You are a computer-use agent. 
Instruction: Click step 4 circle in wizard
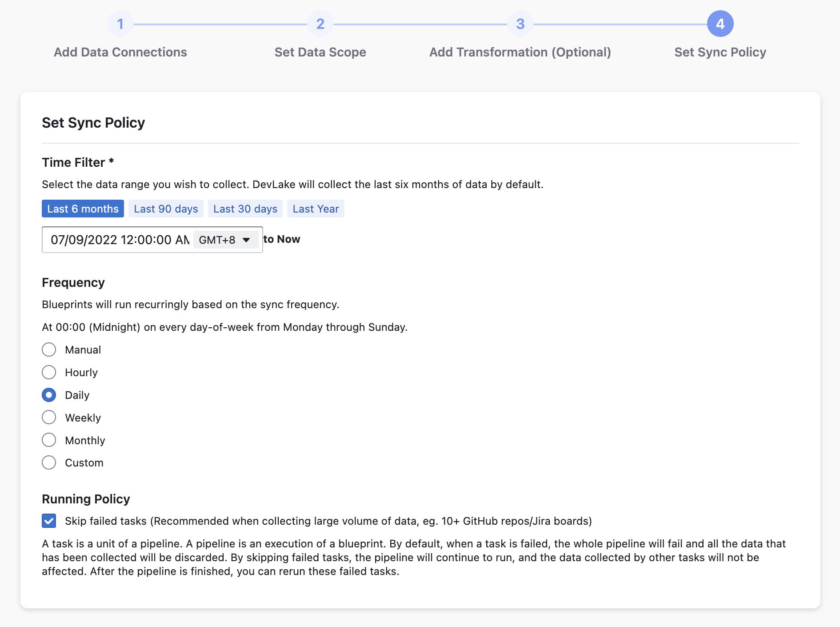pos(720,24)
